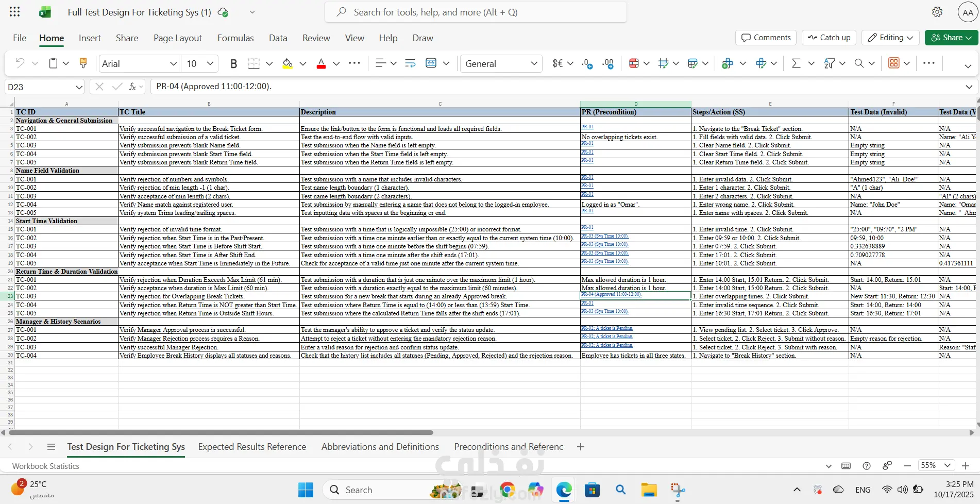Expand the font color dropdown arrow
This screenshot has width=980, height=504.
[x=336, y=63]
